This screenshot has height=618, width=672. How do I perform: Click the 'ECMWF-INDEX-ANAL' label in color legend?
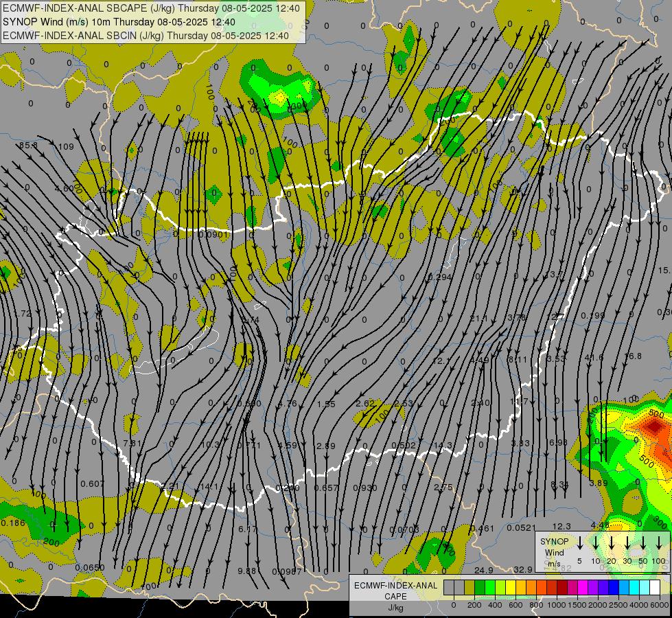pyautogui.click(x=395, y=586)
